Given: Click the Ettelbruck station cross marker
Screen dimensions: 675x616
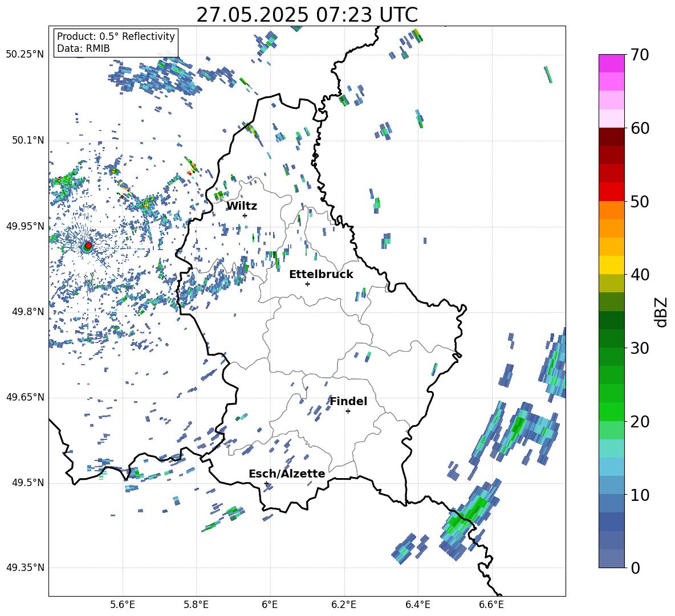Looking at the screenshot, I should [x=307, y=284].
